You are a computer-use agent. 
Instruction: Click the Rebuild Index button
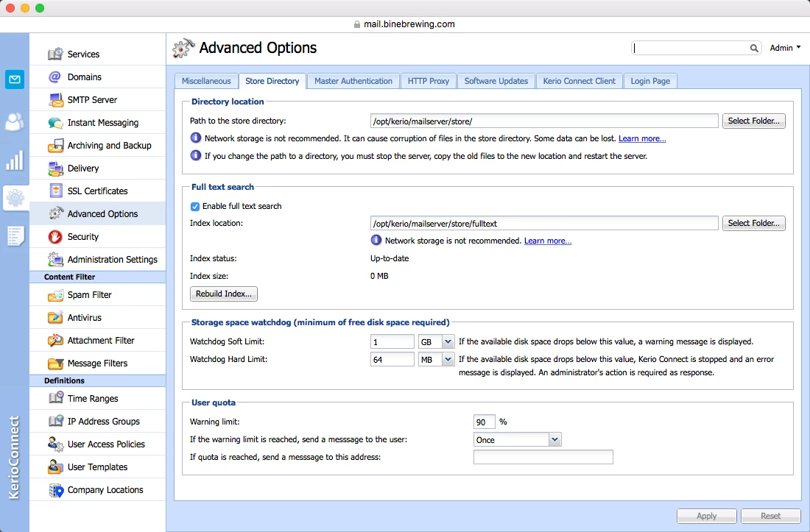pyautogui.click(x=224, y=294)
